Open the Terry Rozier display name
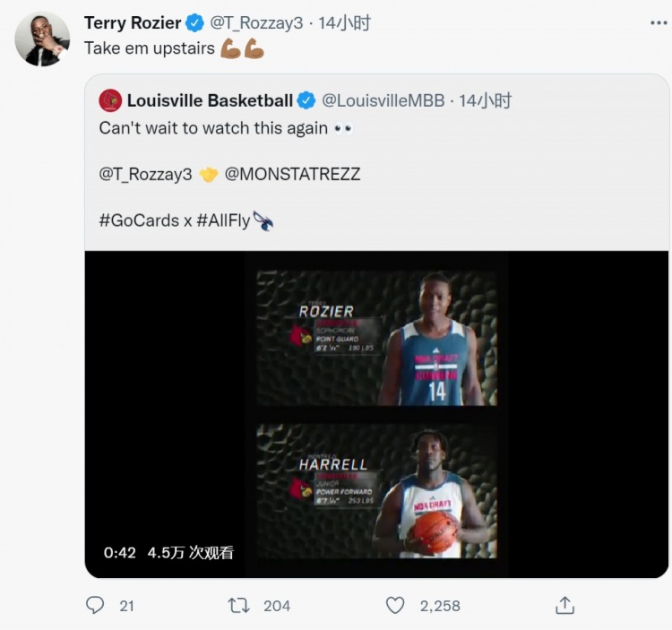This screenshot has height=630, width=672. click(x=133, y=22)
